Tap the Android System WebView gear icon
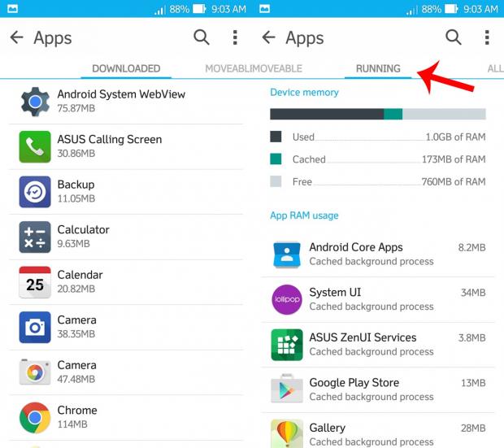The width and height of the screenshot is (504, 448). [35, 102]
